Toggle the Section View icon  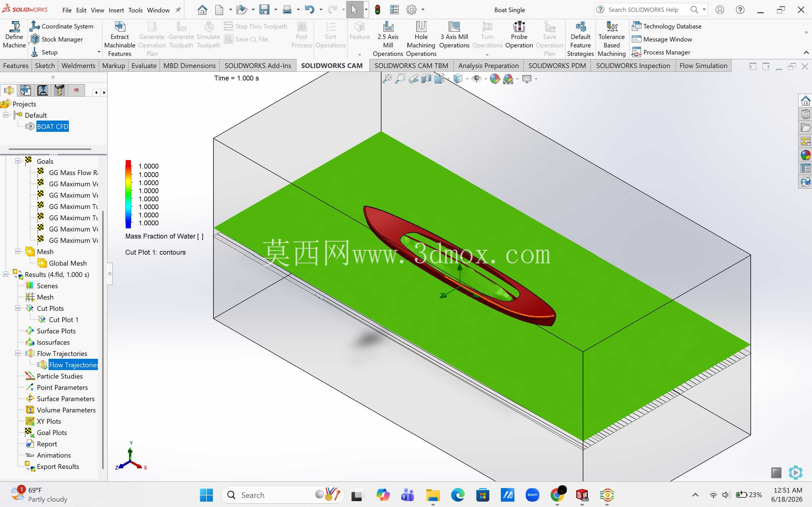click(x=426, y=79)
